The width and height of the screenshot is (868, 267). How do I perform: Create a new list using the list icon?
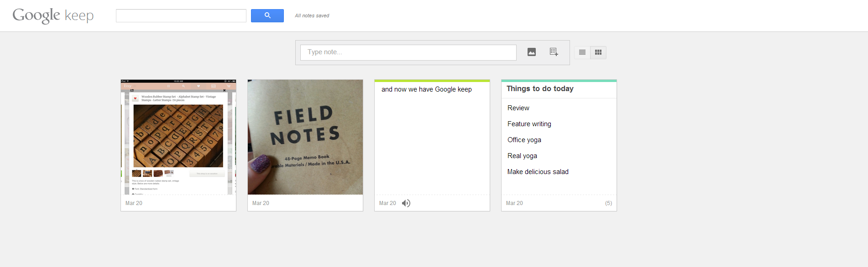[554, 52]
